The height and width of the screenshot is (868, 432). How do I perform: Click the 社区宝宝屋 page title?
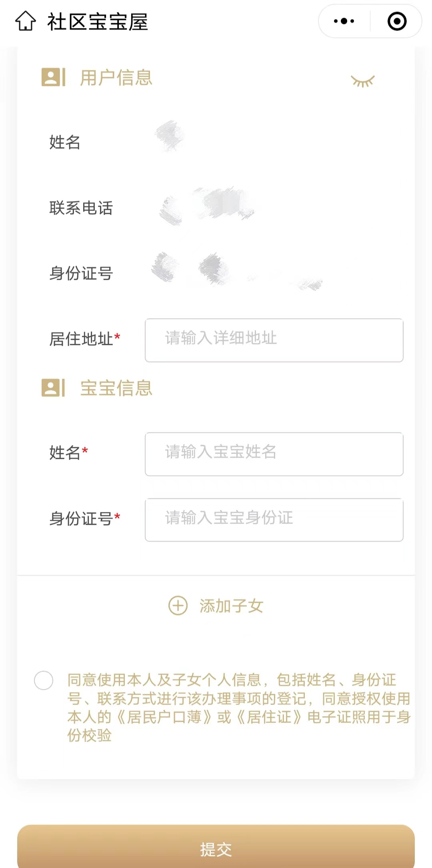click(98, 22)
